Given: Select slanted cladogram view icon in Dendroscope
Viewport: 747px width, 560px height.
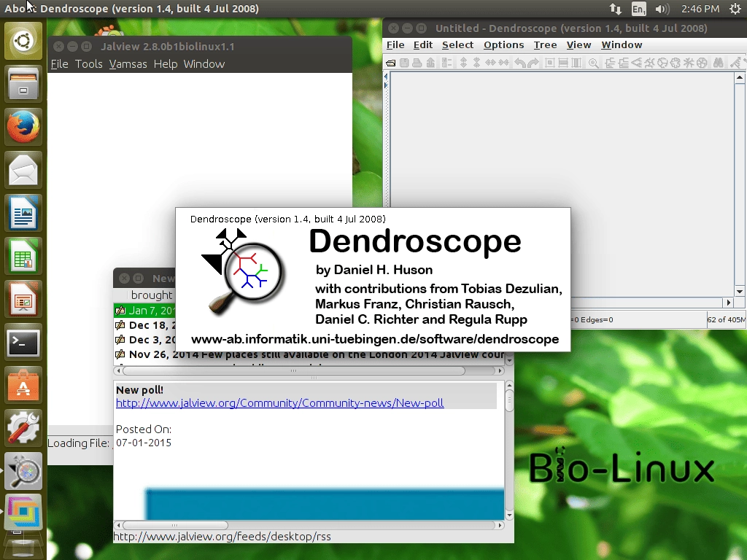Looking at the screenshot, I should pos(636,63).
